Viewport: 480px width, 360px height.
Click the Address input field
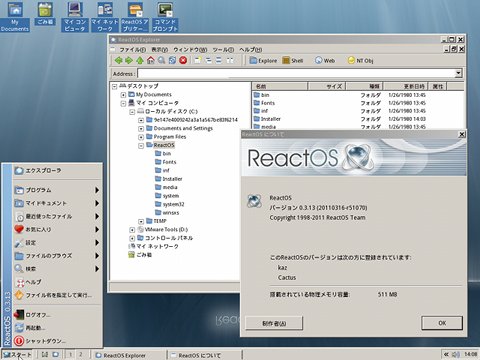point(296,73)
